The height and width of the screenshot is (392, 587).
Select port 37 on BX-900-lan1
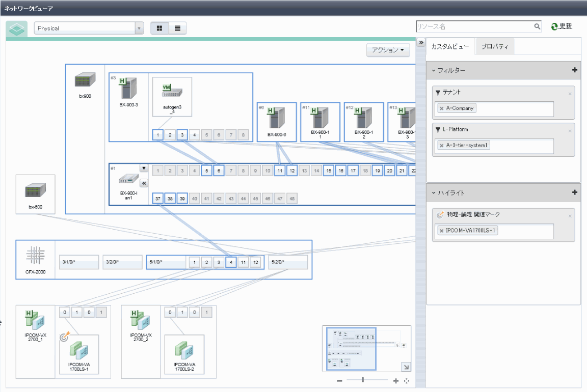[157, 199]
